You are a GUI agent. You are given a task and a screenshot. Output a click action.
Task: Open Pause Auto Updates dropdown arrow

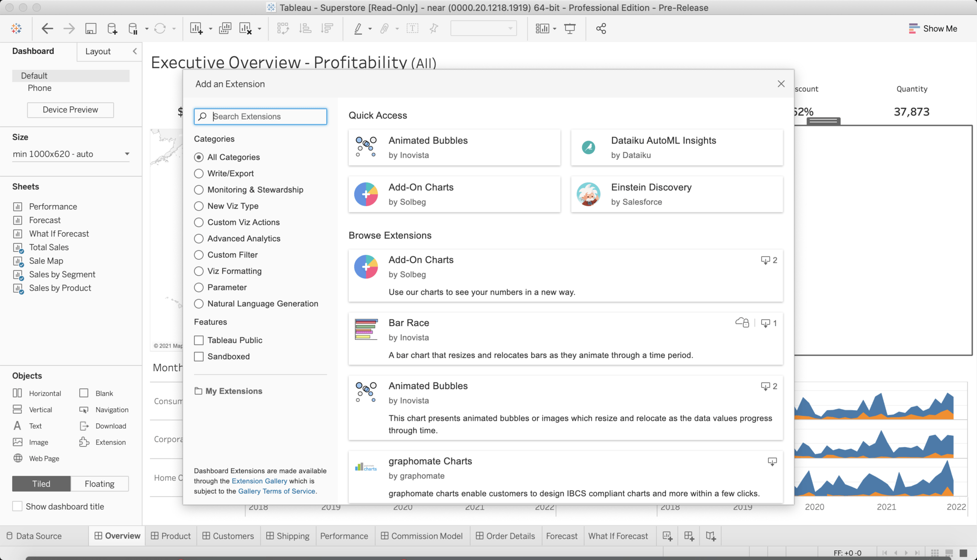147,29
